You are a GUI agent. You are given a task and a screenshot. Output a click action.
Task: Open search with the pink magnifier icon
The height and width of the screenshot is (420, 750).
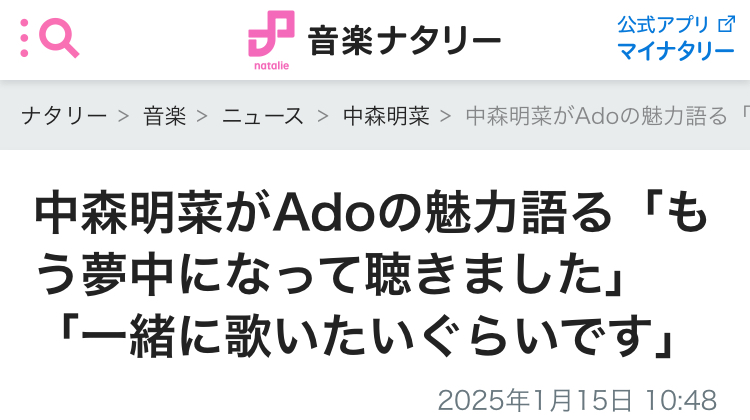pos(59,38)
